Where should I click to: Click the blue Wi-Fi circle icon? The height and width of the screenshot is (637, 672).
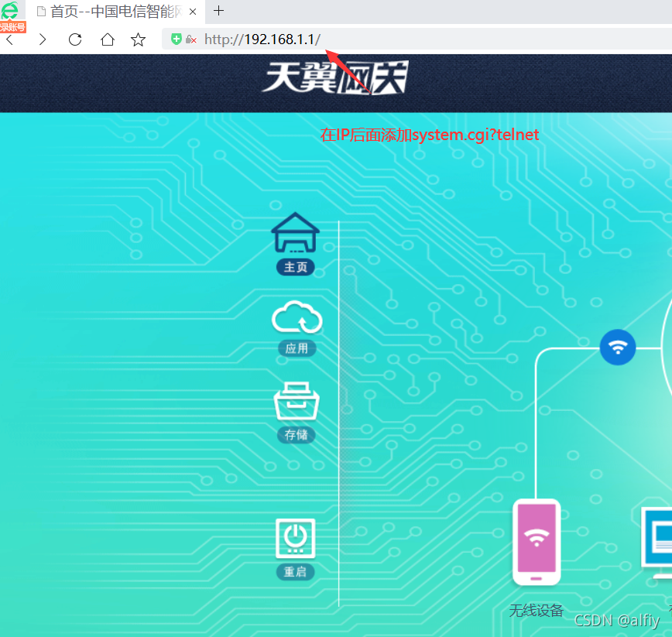pyautogui.click(x=618, y=347)
